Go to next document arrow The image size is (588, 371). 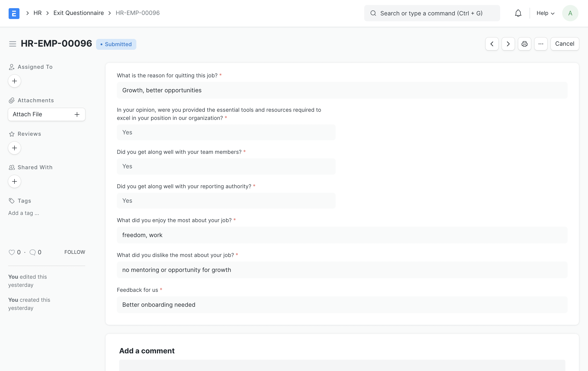[508, 44]
